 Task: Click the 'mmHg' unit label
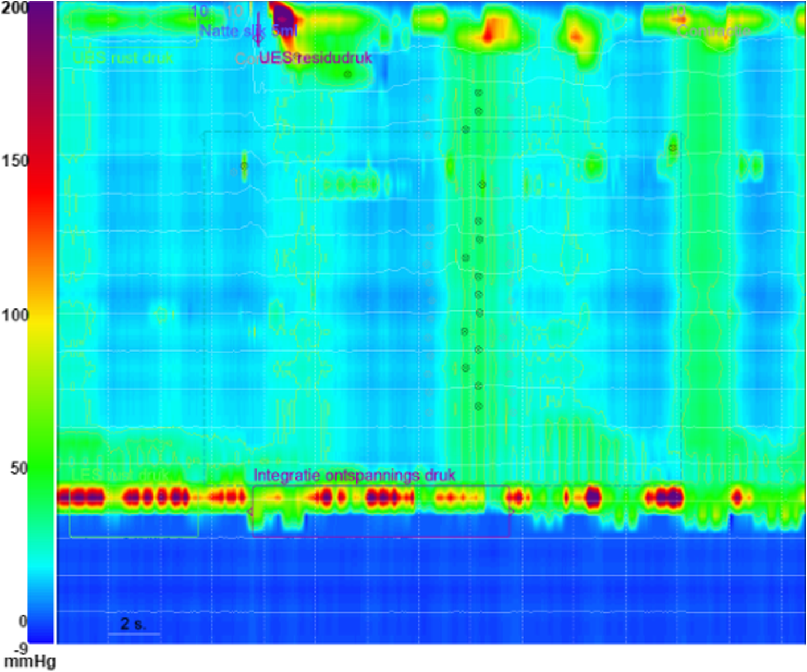30,662
